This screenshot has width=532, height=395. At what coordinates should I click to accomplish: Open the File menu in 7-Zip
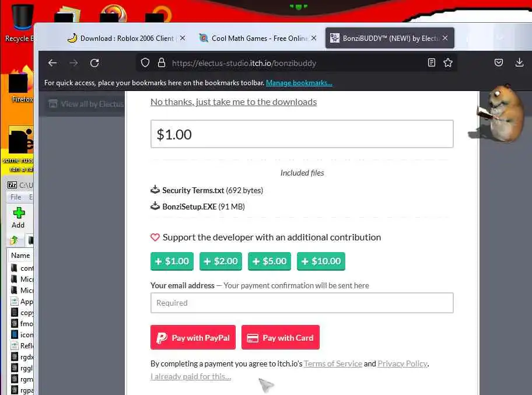(16, 197)
